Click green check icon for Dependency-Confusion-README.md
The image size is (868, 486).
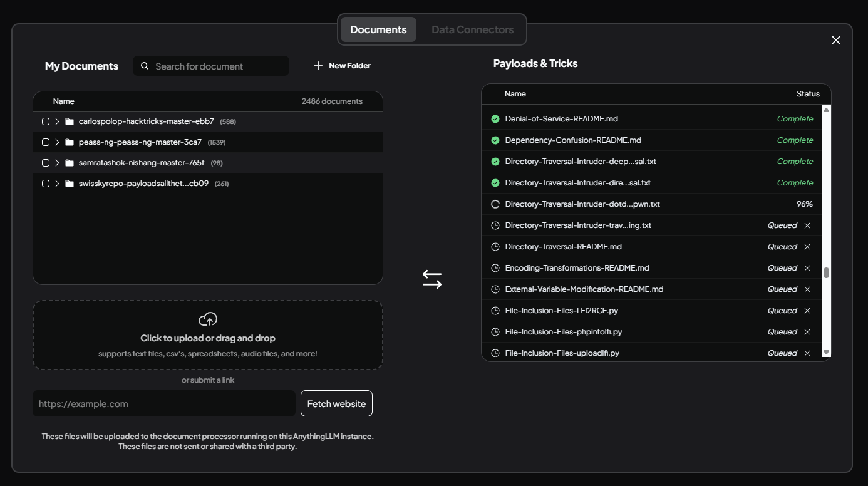pos(495,140)
